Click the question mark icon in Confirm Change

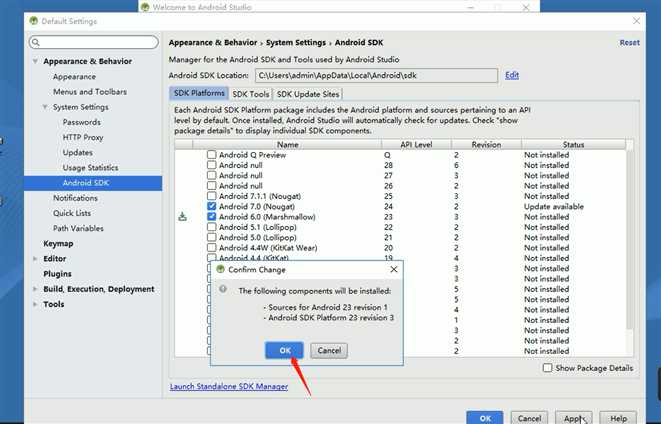[x=223, y=289]
